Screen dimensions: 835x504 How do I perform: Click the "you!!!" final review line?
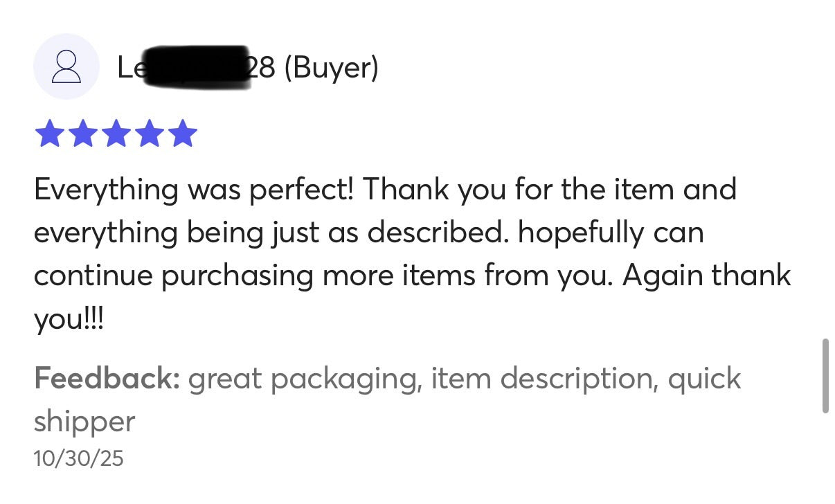[69, 318]
